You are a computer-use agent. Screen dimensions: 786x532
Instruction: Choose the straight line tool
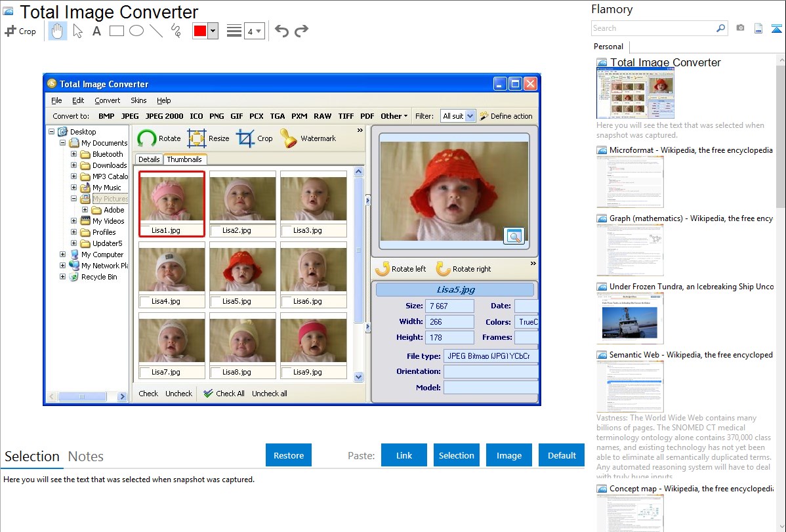tap(156, 31)
